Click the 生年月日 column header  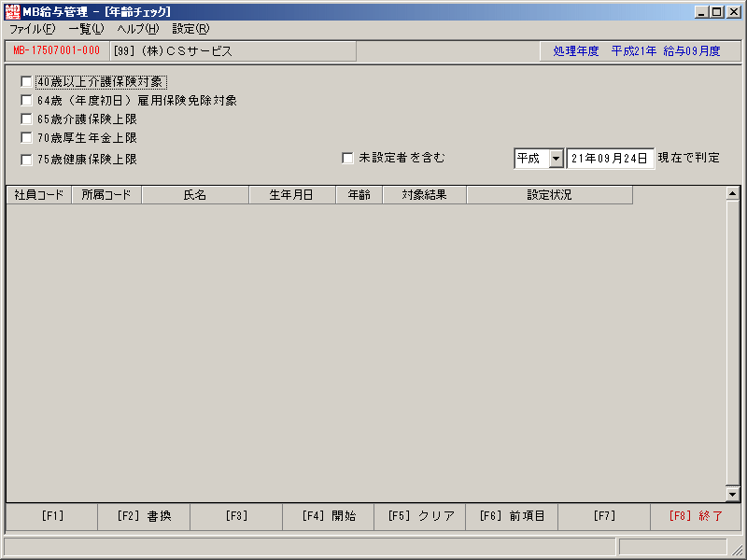(x=292, y=195)
